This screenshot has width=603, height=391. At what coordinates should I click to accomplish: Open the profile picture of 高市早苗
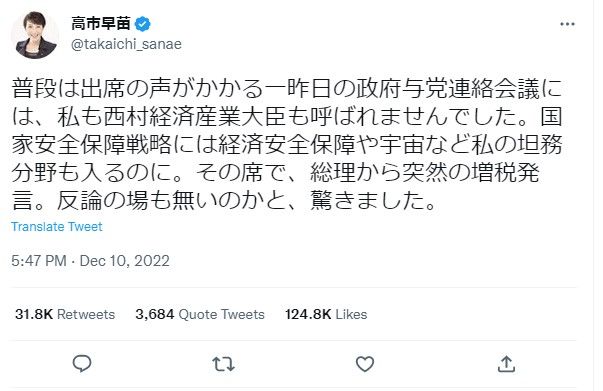(35, 35)
